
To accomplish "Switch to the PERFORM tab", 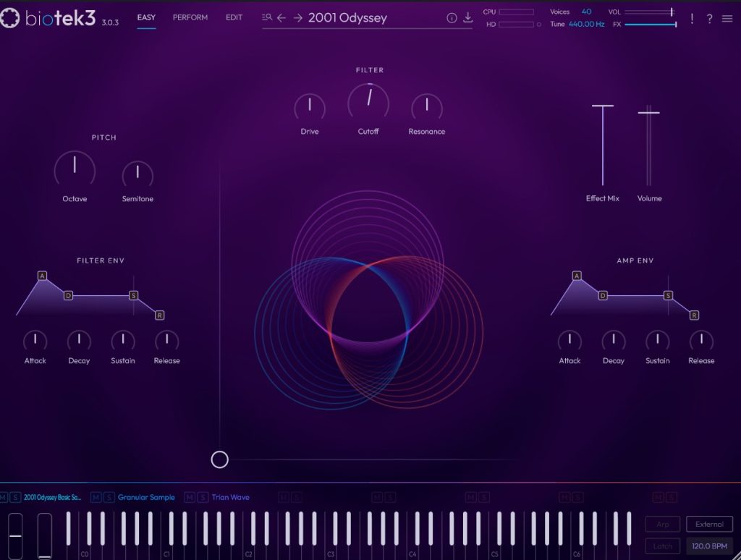I will coord(190,17).
